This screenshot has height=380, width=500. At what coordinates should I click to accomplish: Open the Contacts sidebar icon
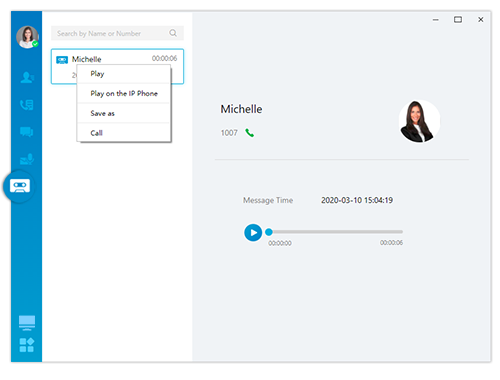click(27, 78)
